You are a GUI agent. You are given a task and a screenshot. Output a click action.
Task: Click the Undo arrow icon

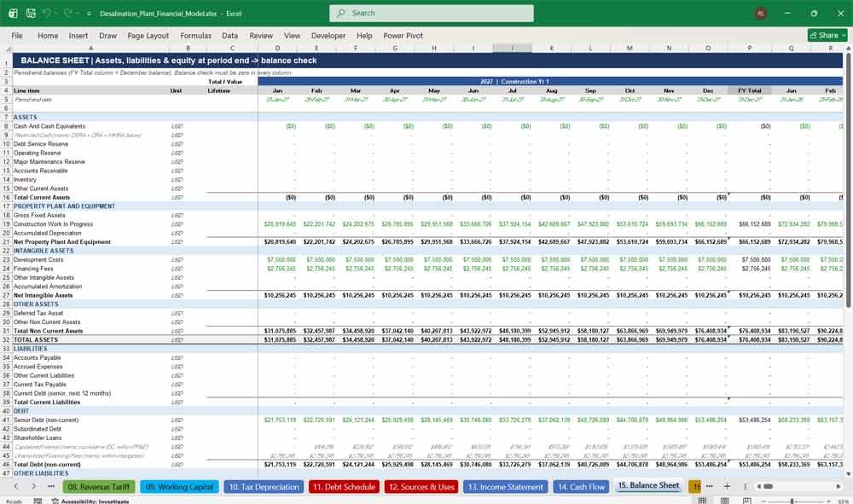[47, 13]
